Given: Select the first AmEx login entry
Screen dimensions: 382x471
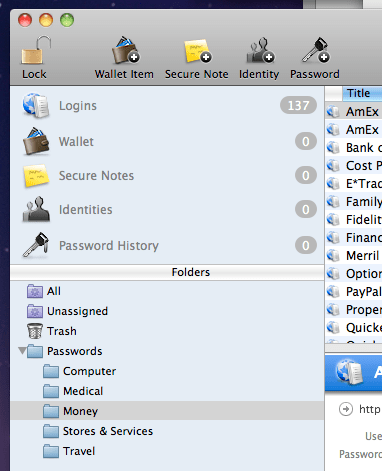Looking at the screenshot, I should [354, 111].
